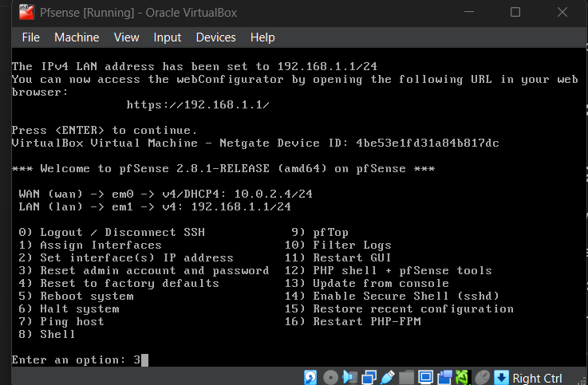The image size is (588, 385).
Task: Click '12) PHP shell + pfSense tools' line
Action: (x=388, y=270)
